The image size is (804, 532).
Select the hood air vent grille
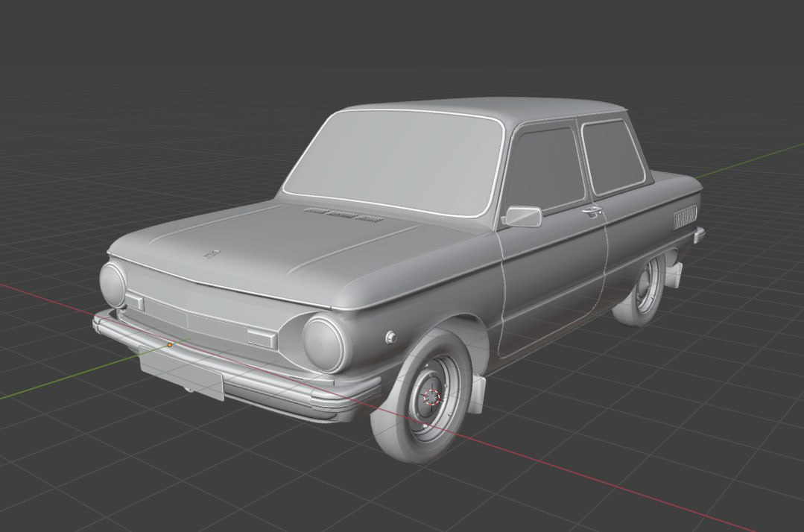click(x=344, y=215)
